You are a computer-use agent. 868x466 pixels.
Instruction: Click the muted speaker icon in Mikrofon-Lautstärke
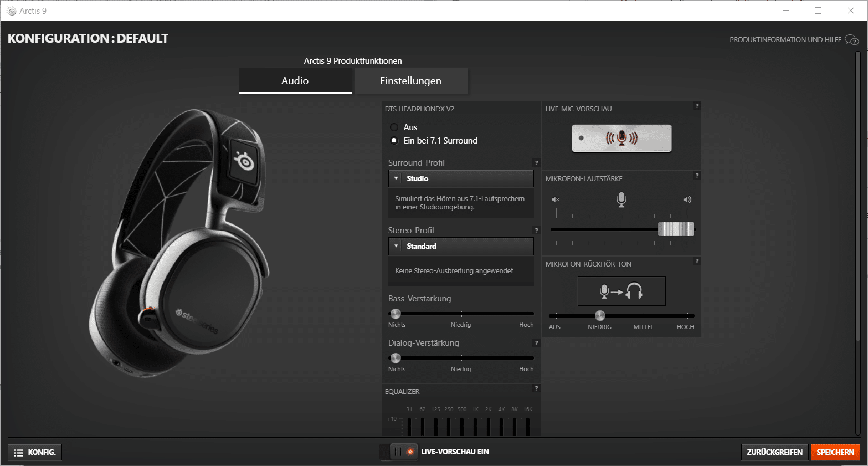click(x=556, y=199)
